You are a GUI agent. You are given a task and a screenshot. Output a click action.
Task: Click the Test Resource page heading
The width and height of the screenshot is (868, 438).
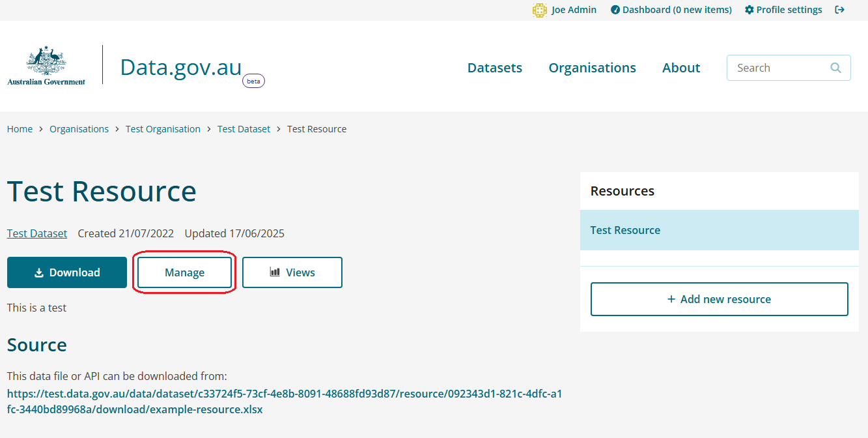coord(102,191)
